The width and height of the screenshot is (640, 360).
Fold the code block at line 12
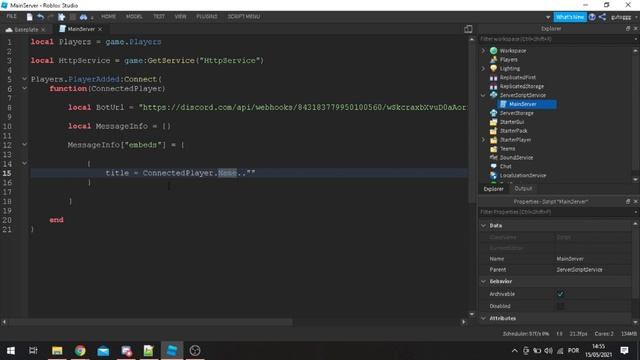tap(24, 144)
